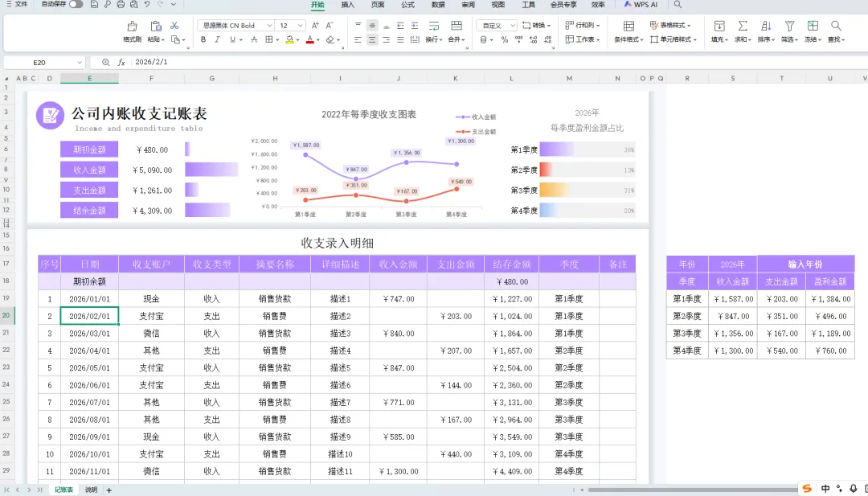Click row header 24
Screen dimensions: 868x496
click(6, 385)
